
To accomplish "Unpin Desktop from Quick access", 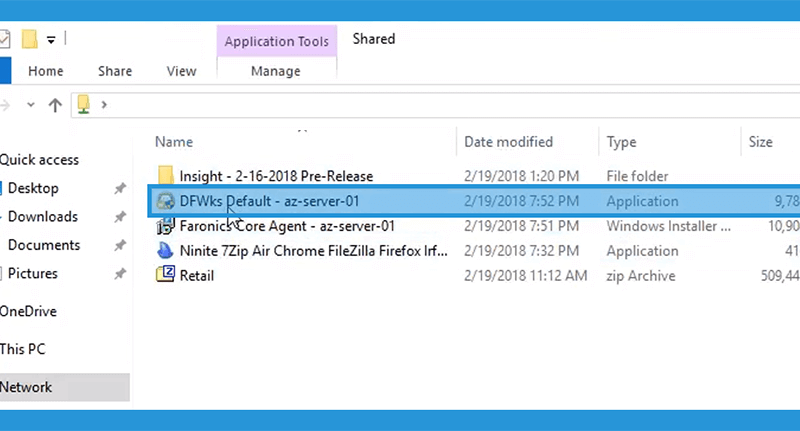I will 120,188.
